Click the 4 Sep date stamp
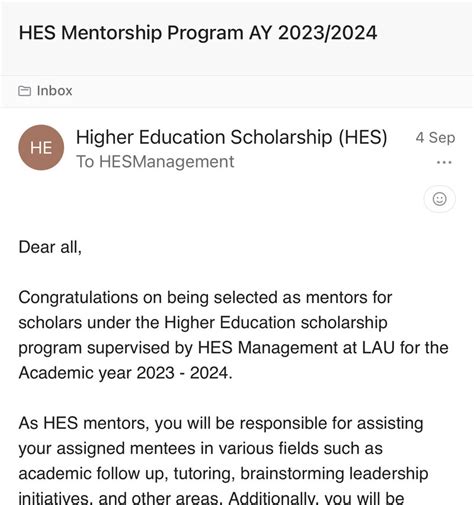Viewport: 474px width, 505px height. [x=435, y=138]
